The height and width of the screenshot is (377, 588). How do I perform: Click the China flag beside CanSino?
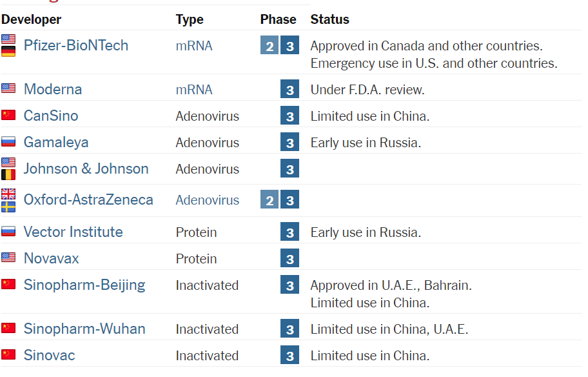8,115
